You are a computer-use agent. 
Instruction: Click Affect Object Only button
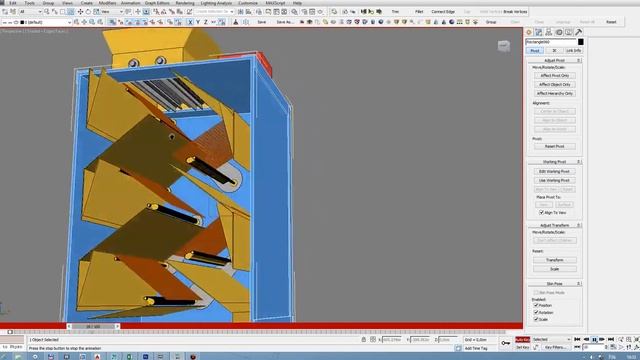pyautogui.click(x=555, y=84)
